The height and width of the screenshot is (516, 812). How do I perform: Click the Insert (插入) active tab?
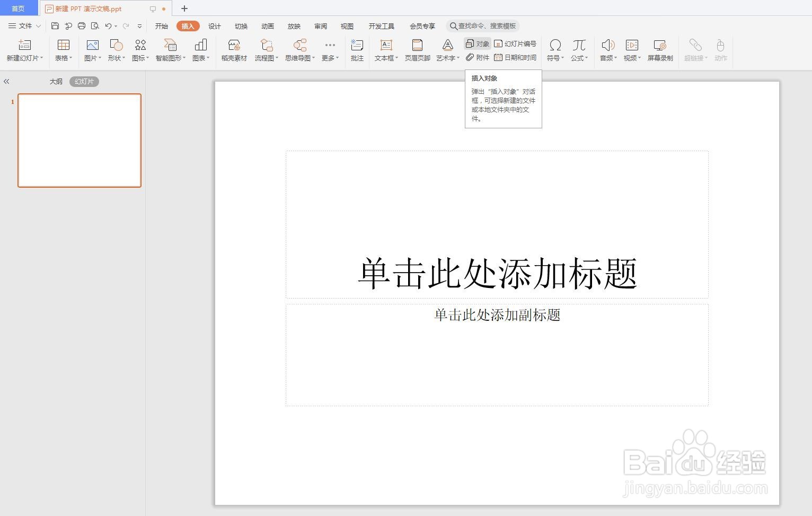pos(188,26)
